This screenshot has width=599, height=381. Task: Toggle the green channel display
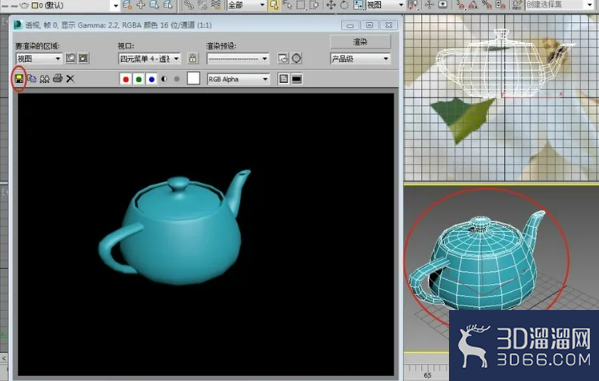coord(139,79)
